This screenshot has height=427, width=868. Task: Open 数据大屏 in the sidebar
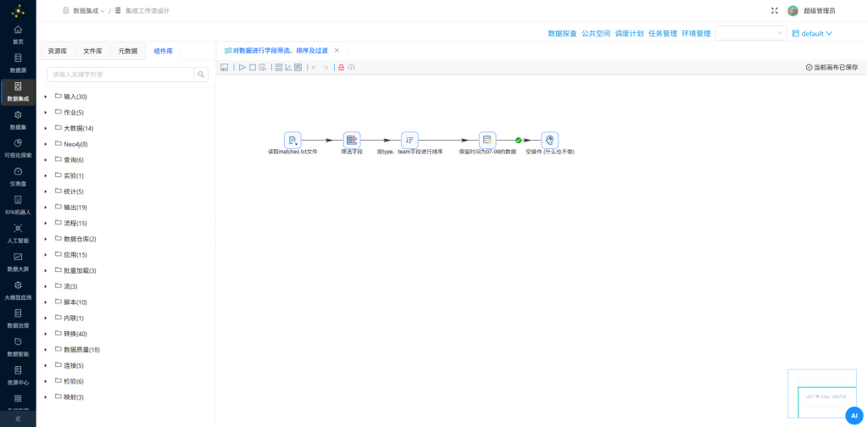point(18,262)
